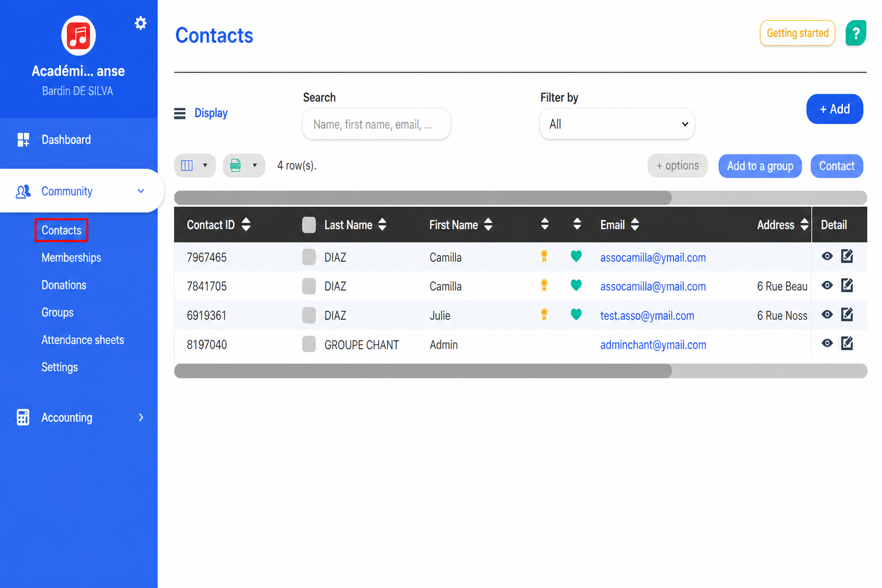This screenshot has width=882, height=588.
Task: Tick checkbox for contact 7841705
Action: (309, 286)
